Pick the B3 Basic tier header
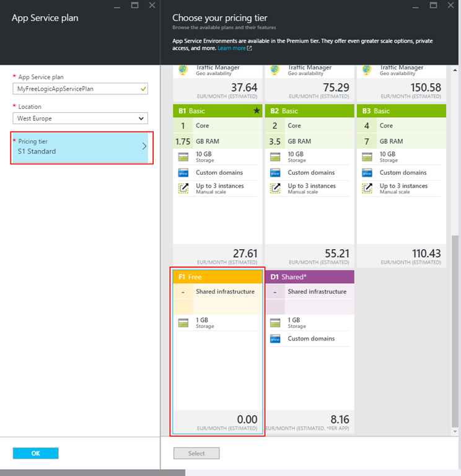 pos(401,111)
